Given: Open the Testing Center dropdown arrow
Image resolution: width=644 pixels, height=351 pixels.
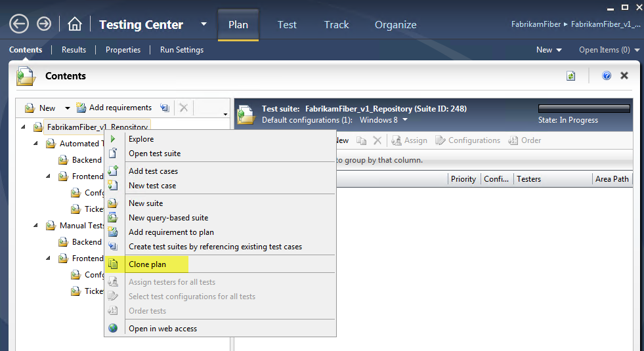Looking at the screenshot, I should [x=204, y=24].
